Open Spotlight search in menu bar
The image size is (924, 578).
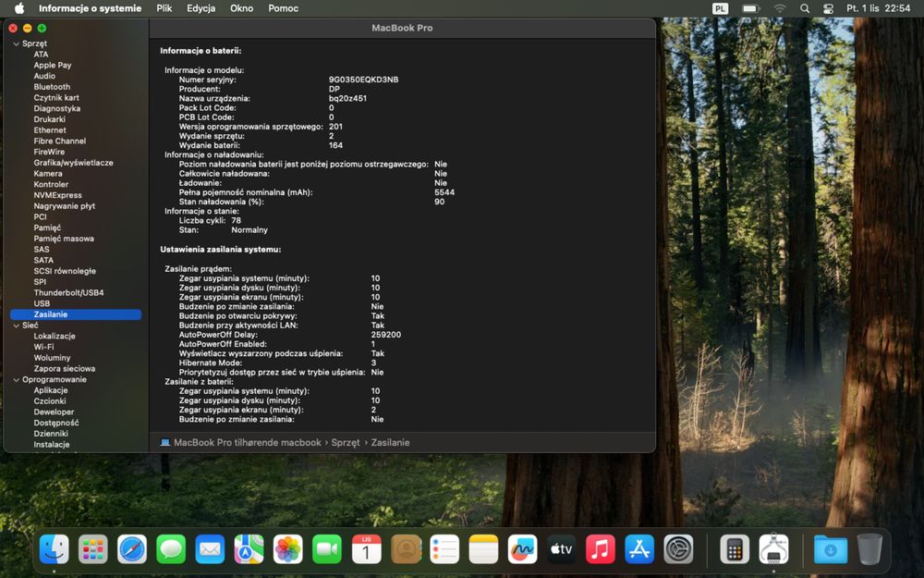tap(805, 8)
